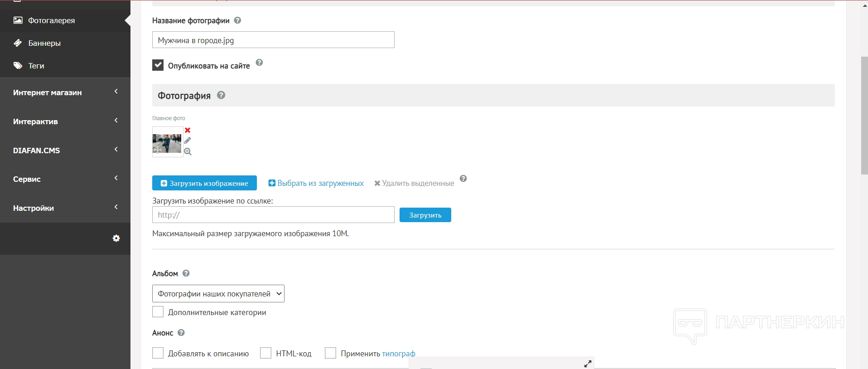Check Добавлять к описанию option
The height and width of the screenshot is (369, 868).
tap(158, 353)
